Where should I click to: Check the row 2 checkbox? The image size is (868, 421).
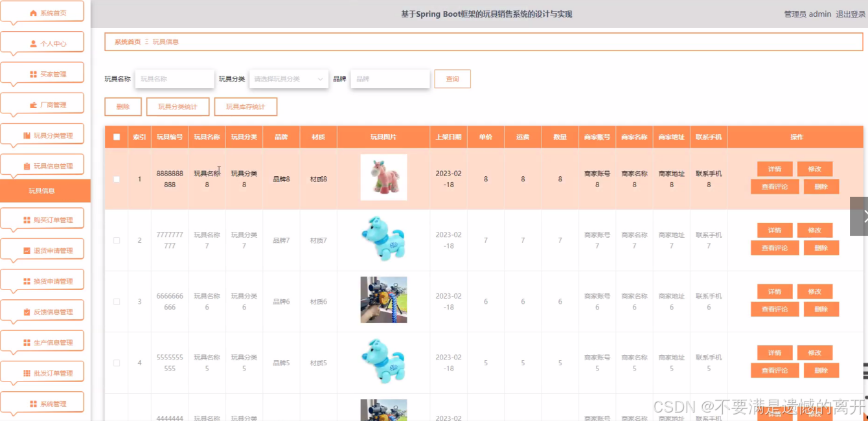click(117, 240)
